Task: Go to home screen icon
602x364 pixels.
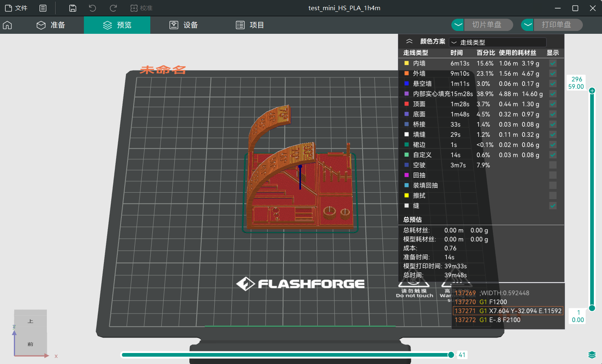Action: coord(7,25)
